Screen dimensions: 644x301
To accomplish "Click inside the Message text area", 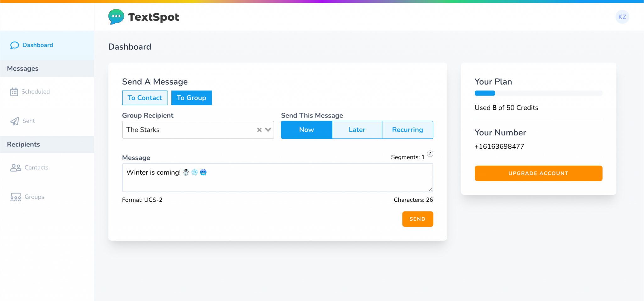I will (x=277, y=181).
